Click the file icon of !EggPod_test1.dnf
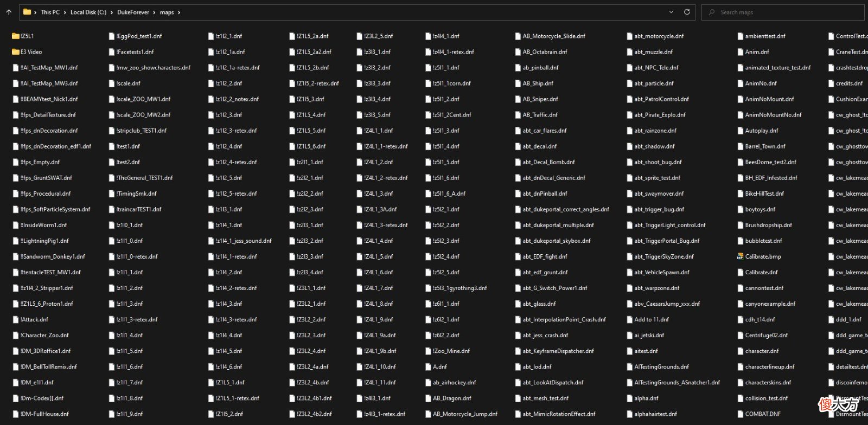868x425 pixels. click(x=112, y=36)
